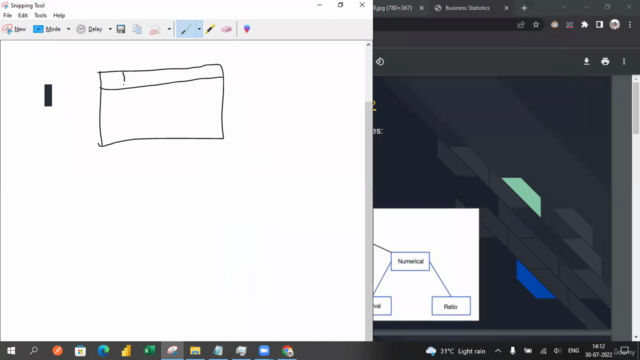Expand the Delay dropdown arrow

point(110,29)
